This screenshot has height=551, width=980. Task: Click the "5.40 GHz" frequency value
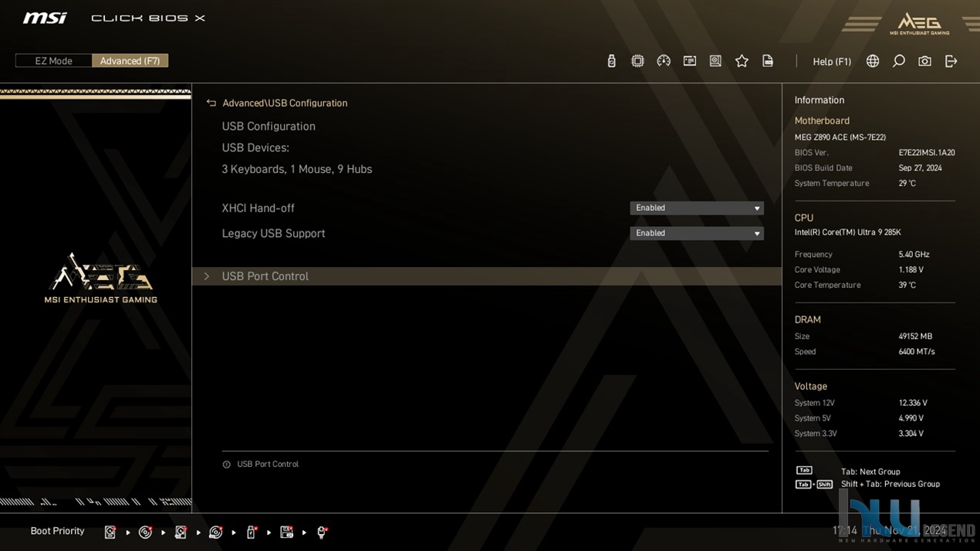coord(914,255)
